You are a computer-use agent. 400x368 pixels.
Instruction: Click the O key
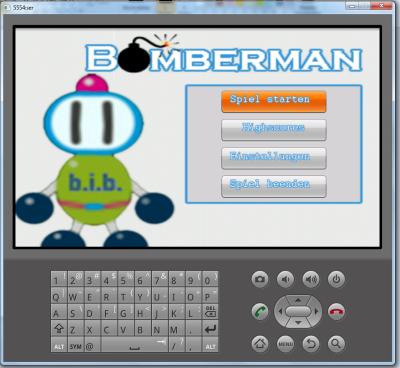[x=193, y=296]
